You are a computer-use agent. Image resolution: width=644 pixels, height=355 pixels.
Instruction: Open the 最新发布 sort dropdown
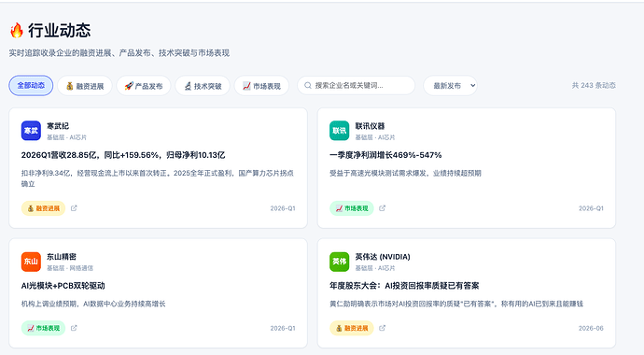point(450,85)
